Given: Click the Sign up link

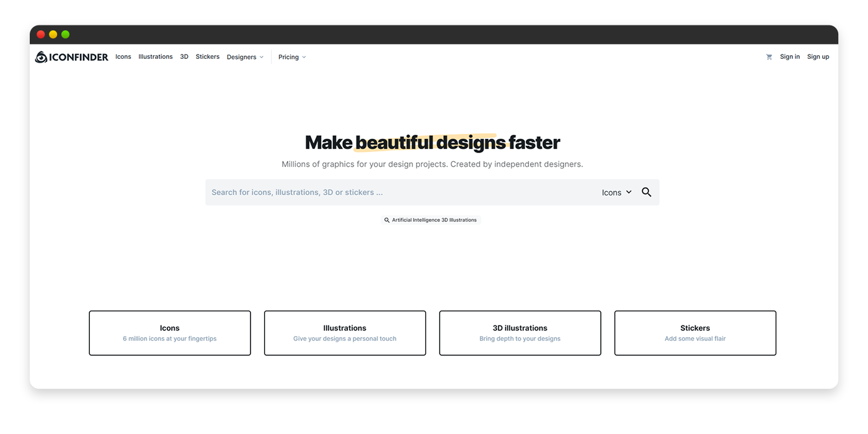Looking at the screenshot, I should [x=818, y=56].
